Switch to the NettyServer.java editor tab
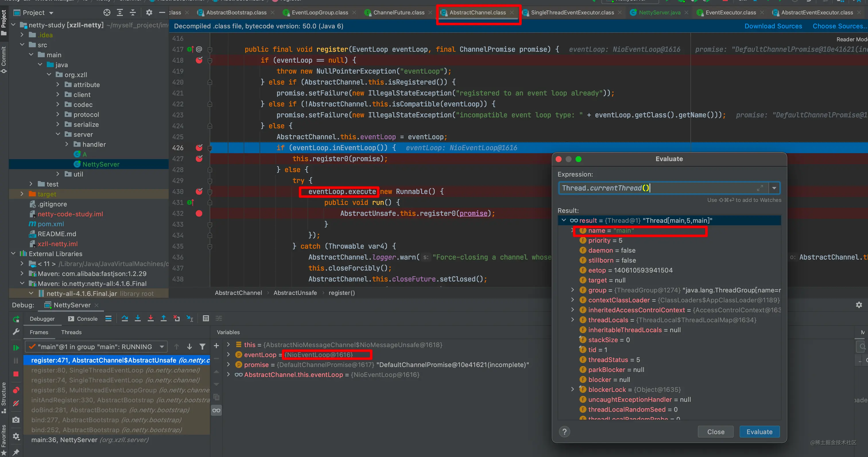The height and width of the screenshot is (457, 868). point(659,13)
